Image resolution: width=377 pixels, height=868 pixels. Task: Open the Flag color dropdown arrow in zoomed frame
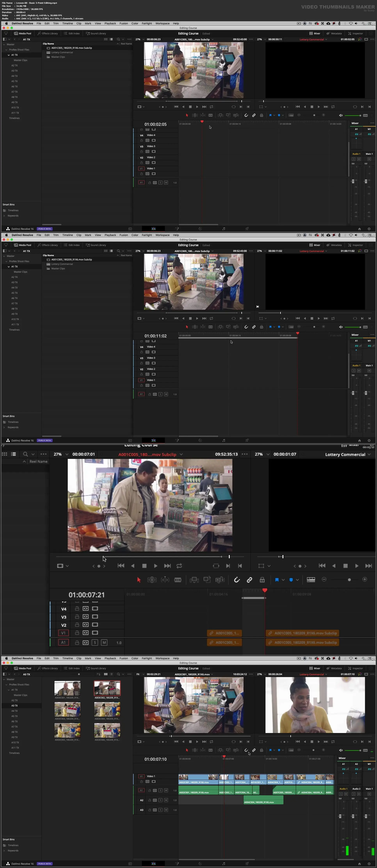283,580
